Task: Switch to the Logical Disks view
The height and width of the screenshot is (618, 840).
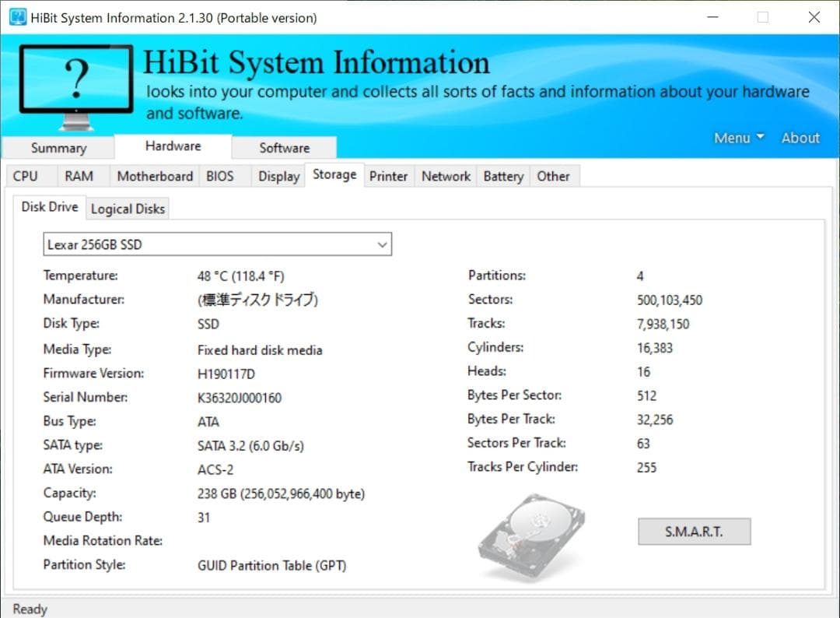Action: [128, 209]
